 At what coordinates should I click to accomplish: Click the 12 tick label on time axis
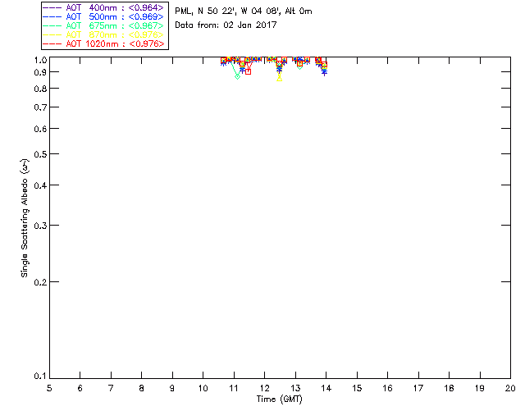click(x=264, y=388)
